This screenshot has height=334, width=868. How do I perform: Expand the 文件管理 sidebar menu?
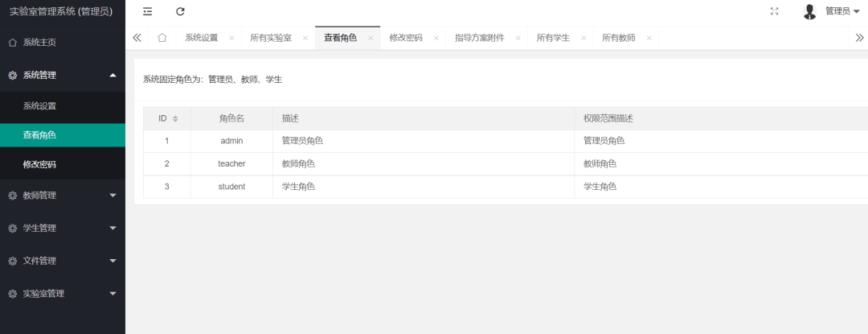(x=63, y=260)
